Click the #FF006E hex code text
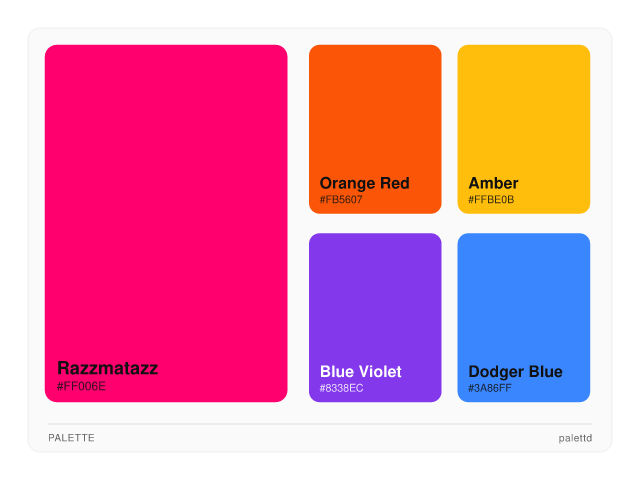This screenshot has width=640, height=480. 81,386
